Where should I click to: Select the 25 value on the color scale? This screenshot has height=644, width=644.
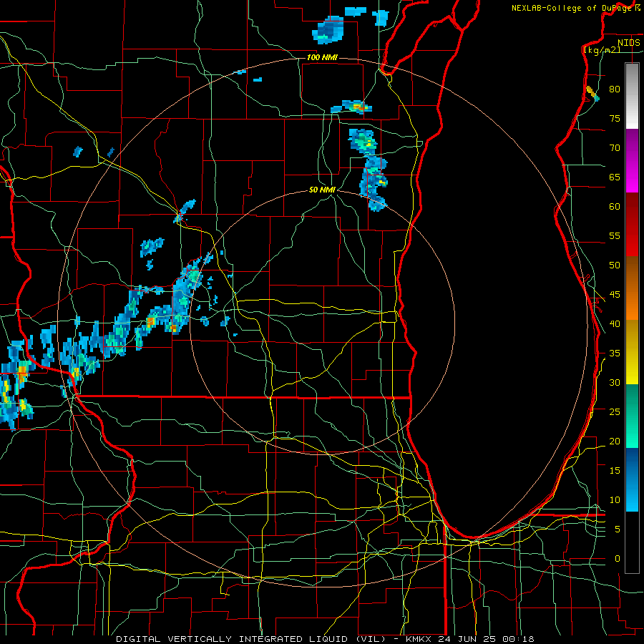pyautogui.click(x=615, y=412)
